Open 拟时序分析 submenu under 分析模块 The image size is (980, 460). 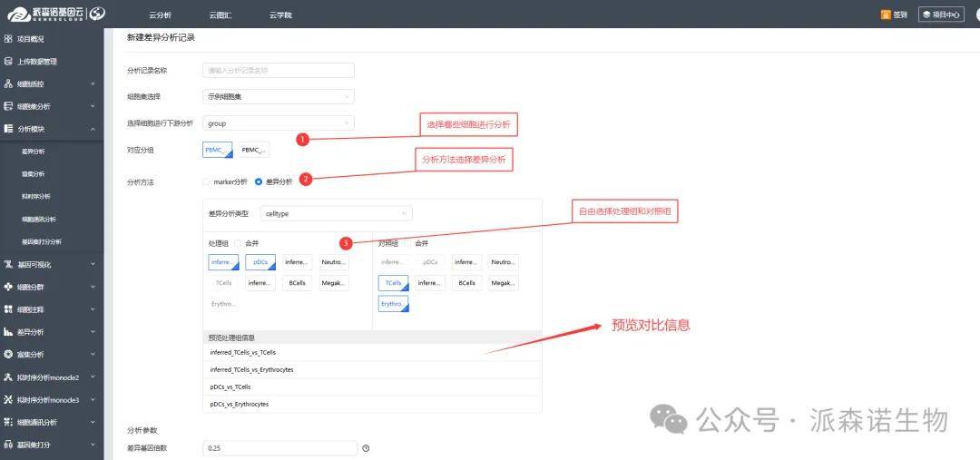click(x=36, y=196)
